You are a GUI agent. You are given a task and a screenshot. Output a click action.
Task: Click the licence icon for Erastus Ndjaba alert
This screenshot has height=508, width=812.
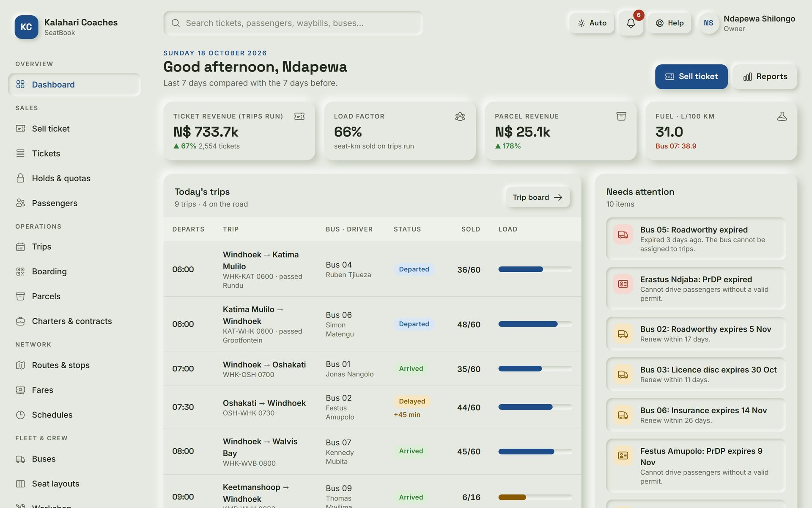[x=623, y=284]
